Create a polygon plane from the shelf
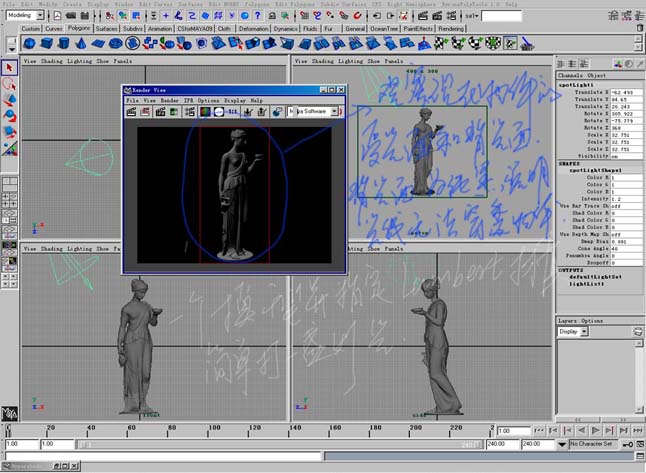The width and height of the screenshot is (646, 473). (x=98, y=43)
